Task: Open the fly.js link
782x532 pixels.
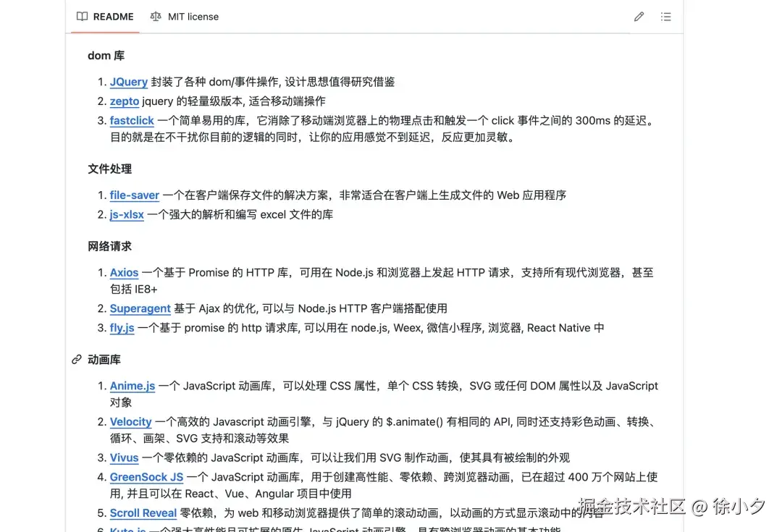Action: [122, 328]
